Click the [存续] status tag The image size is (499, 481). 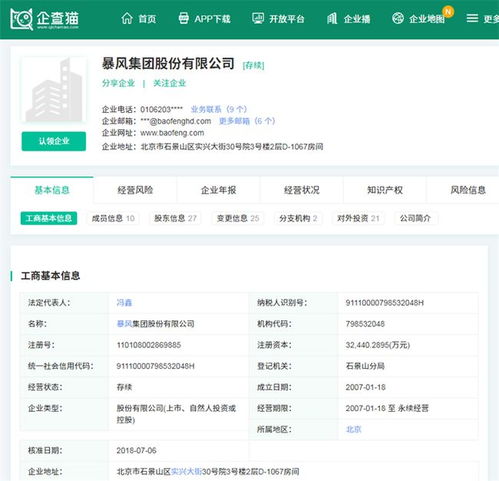254,65
